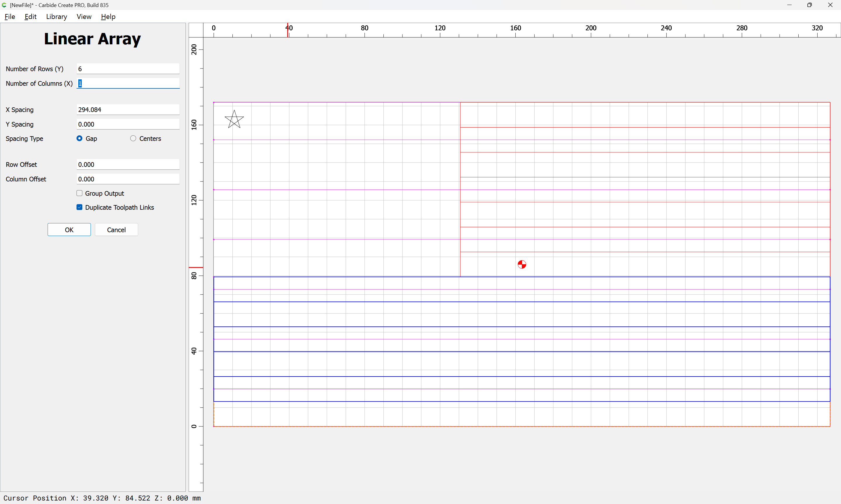Enable the Group Output checkbox
This screenshot has height=504, width=841.
[x=79, y=193]
